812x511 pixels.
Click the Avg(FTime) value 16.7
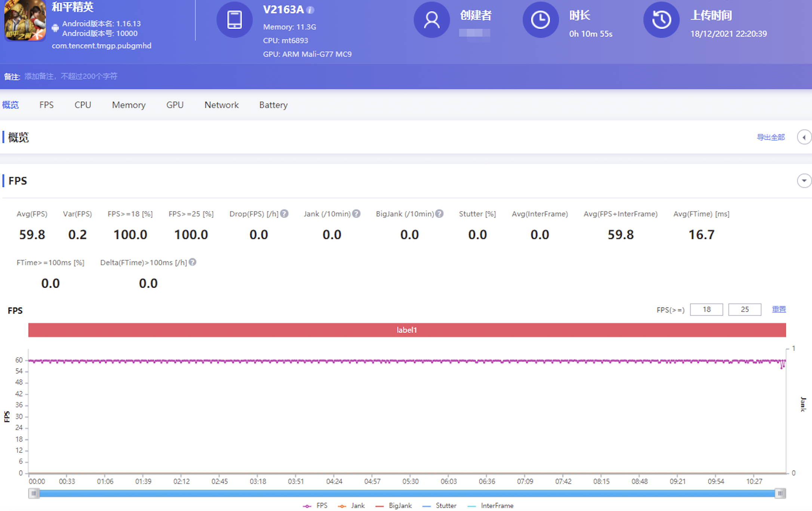[x=701, y=235]
